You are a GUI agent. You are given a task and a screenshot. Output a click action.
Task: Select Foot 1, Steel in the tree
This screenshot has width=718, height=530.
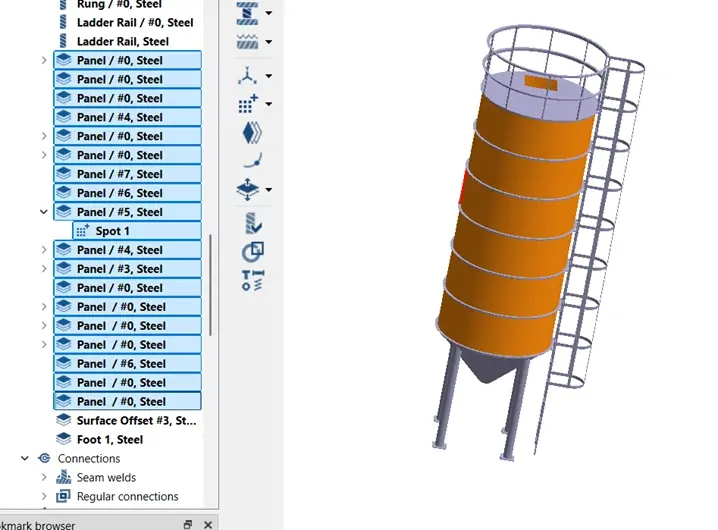(x=109, y=440)
